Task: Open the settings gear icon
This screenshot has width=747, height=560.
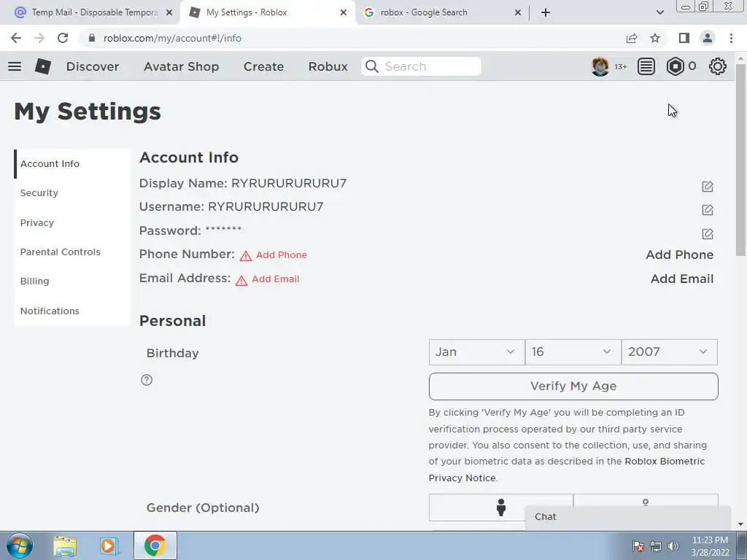Action: [718, 66]
